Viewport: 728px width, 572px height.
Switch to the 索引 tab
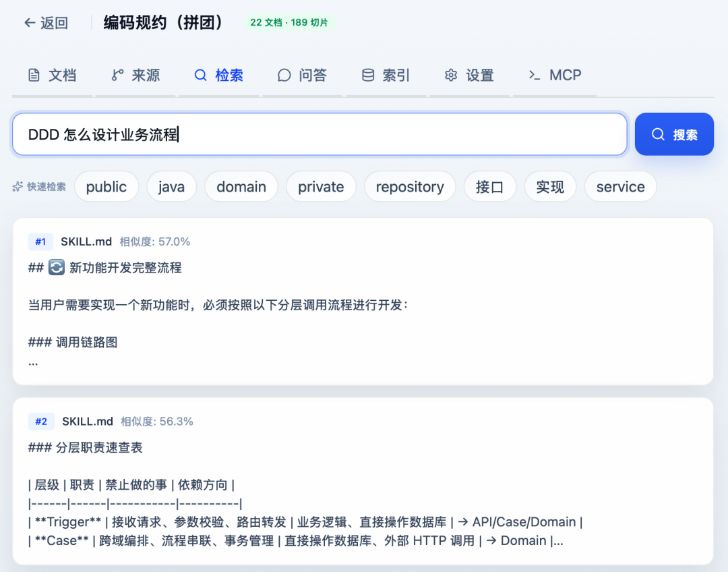pyautogui.click(x=386, y=76)
